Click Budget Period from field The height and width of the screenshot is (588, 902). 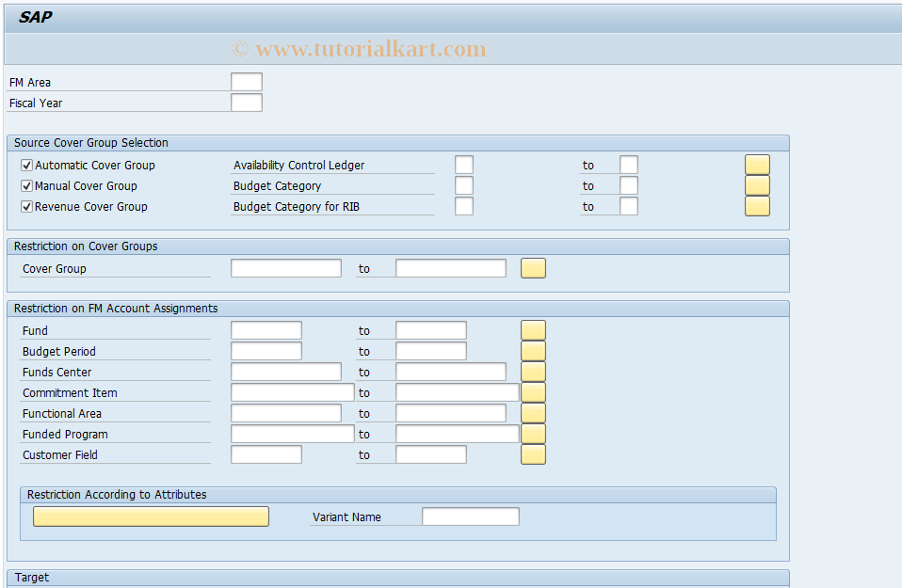[266, 351]
